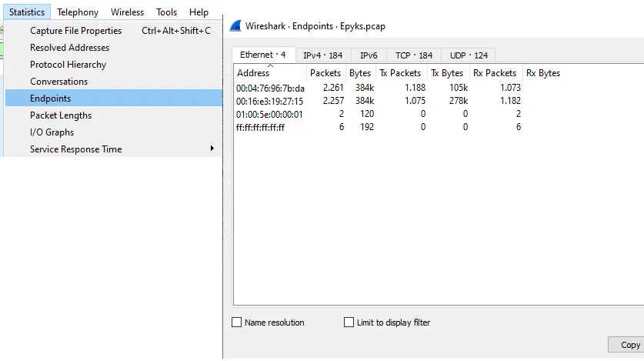Select Capture File Properties menu entry

click(114, 30)
